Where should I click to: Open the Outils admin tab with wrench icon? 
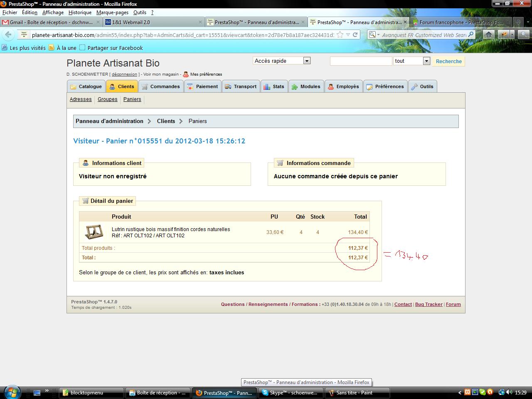[422, 86]
